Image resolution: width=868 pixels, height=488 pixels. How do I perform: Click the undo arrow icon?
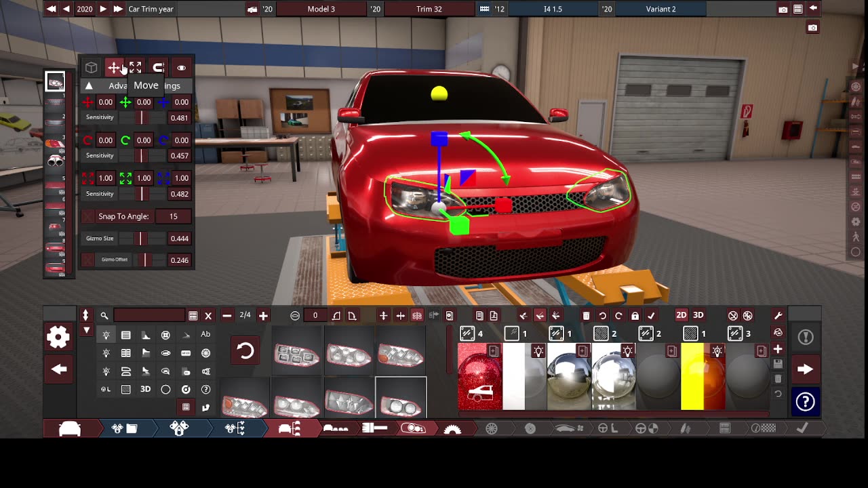(602, 316)
